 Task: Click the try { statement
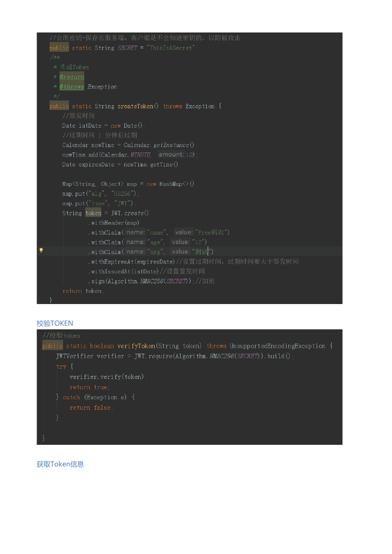(64, 366)
